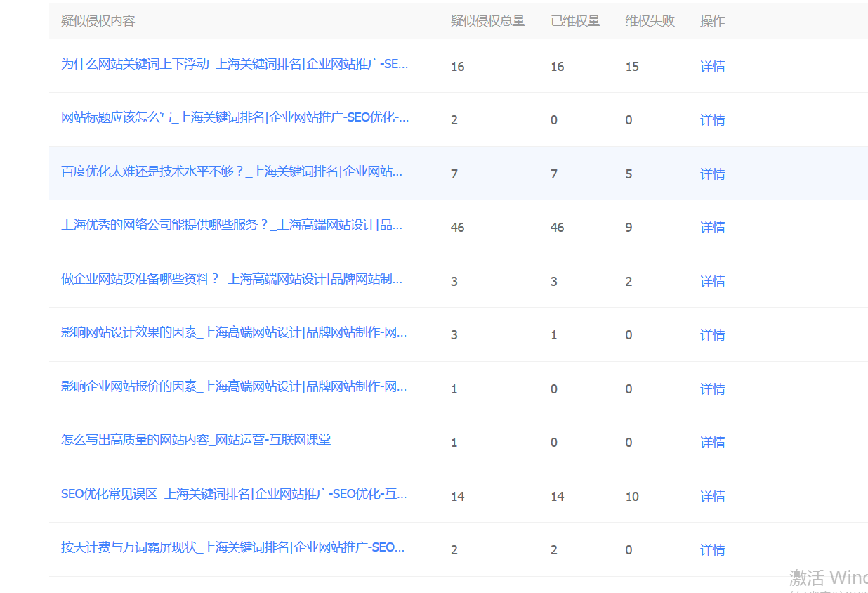Viewport: 868px width, 593px height.
Task: Open the 网站标题应该怎么写 article link
Action: coord(235,118)
